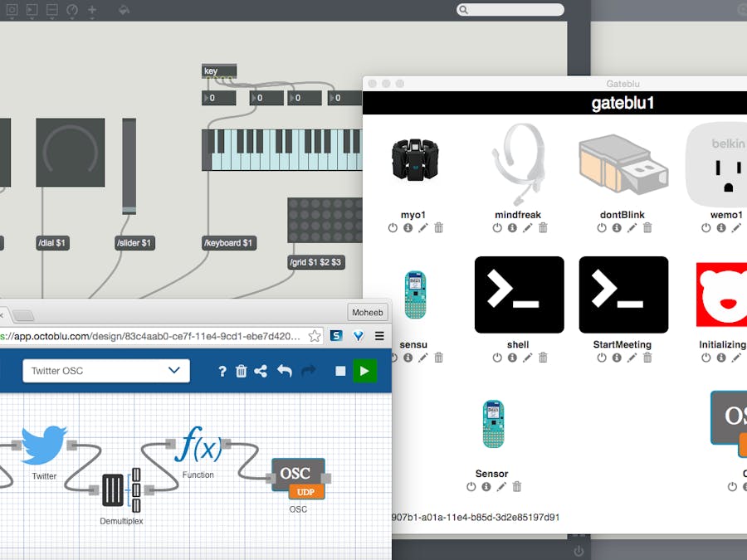Toggle power for the myo1 device
This screenshot has height=560, width=747.
pyautogui.click(x=393, y=228)
